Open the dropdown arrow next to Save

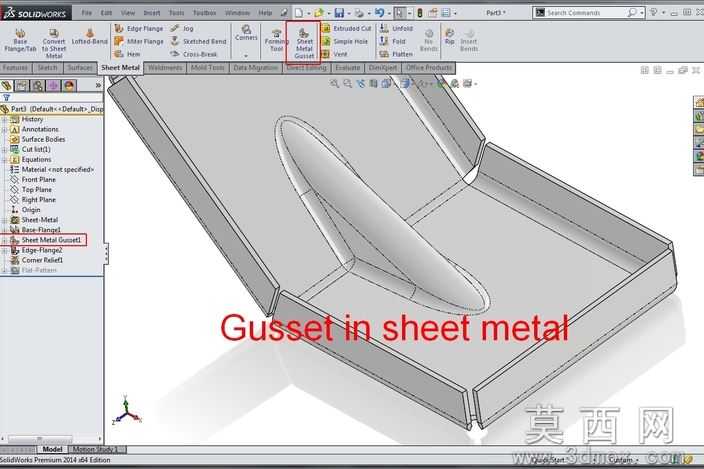point(349,13)
